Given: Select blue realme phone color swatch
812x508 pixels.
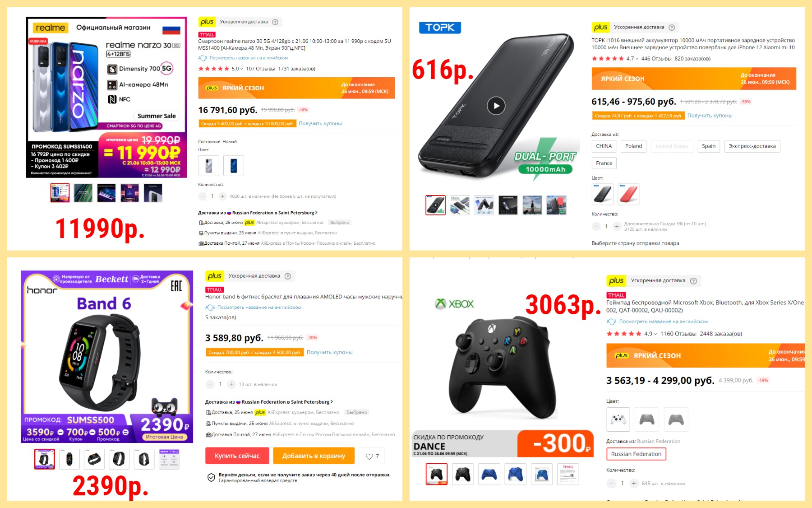Looking at the screenshot, I should (234, 166).
